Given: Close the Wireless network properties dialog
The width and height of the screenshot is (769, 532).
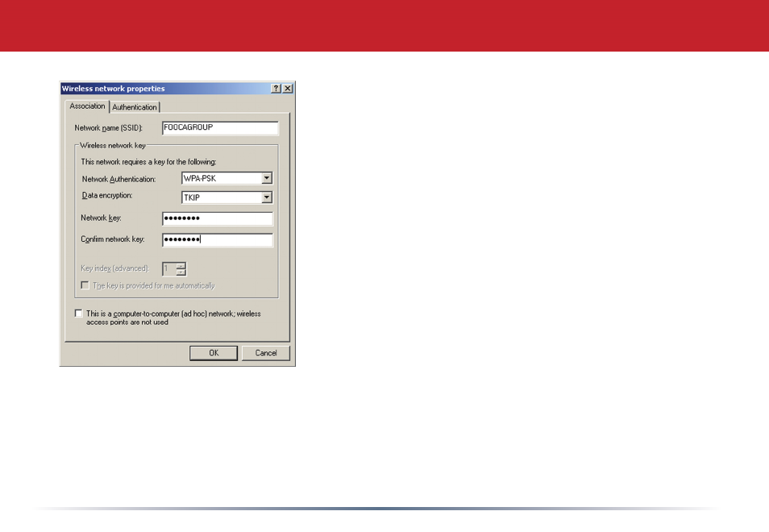Looking at the screenshot, I should pyautogui.click(x=288, y=88).
